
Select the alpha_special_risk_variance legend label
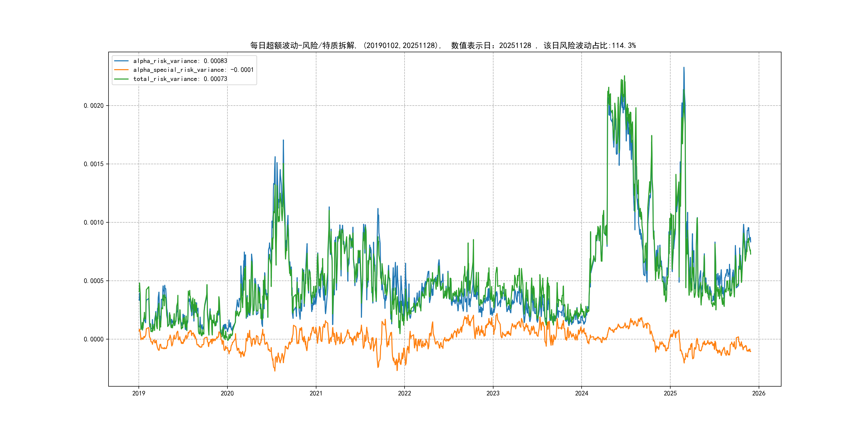(x=193, y=70)
